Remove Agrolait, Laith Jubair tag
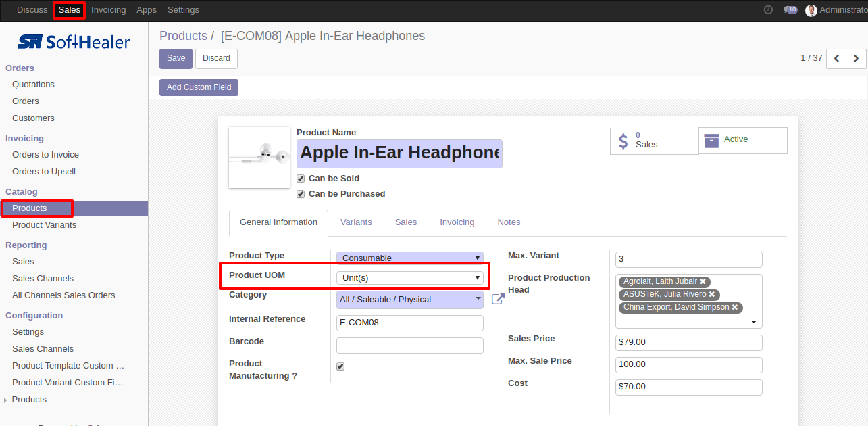The height and width of the screenshot is (426, 868). [703, 281]
